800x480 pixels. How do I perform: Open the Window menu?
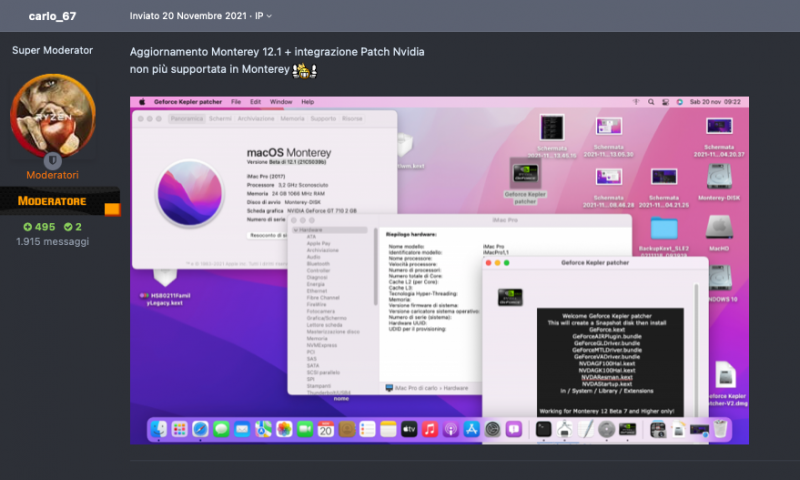281,102
